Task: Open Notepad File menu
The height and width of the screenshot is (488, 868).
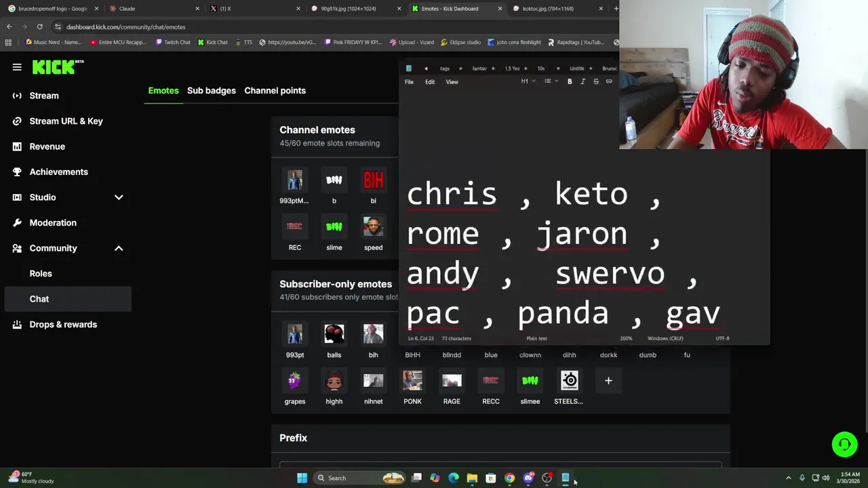Action: pyautogui.click(x=409, y=82)
